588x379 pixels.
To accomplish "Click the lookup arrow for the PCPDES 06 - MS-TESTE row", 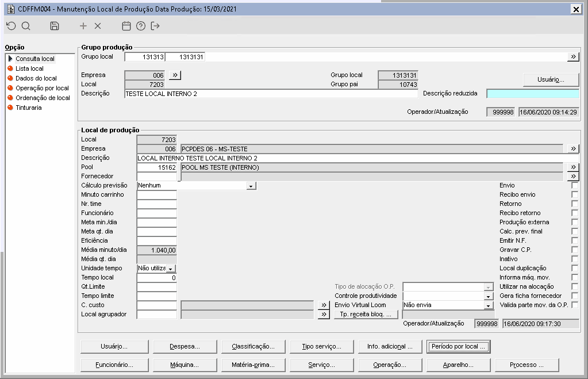I will coord(573,148).
